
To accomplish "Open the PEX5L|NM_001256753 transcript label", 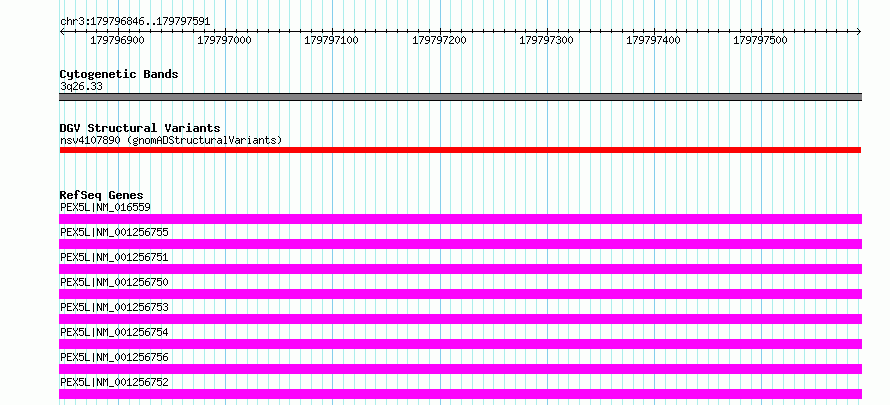I will coord(114,307).
